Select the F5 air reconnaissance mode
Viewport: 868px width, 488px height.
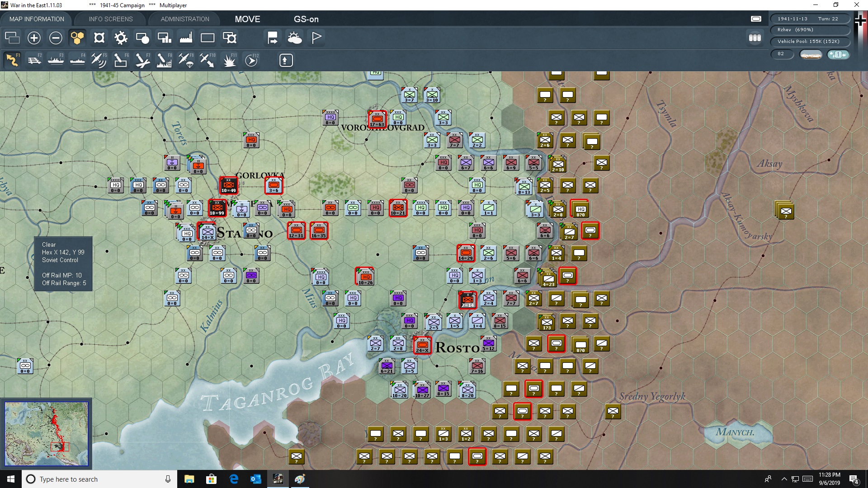99,60
